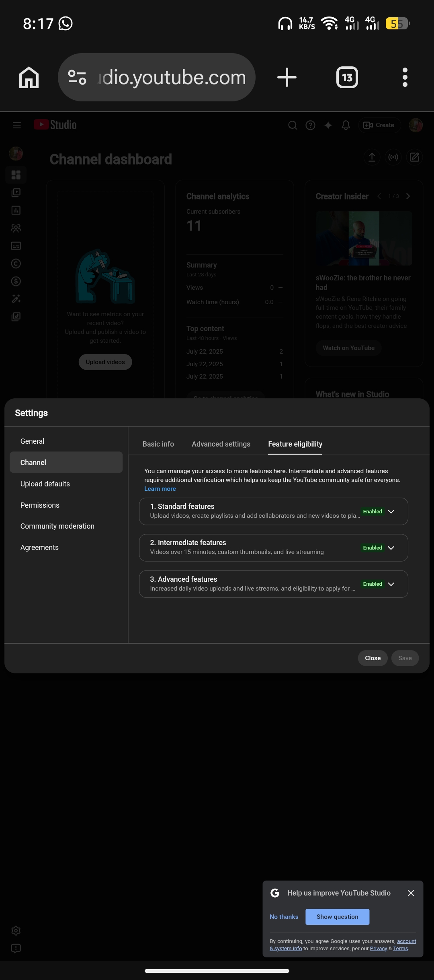
Task: Click channel avatar in the sidebar
Action: pos(16,153)
